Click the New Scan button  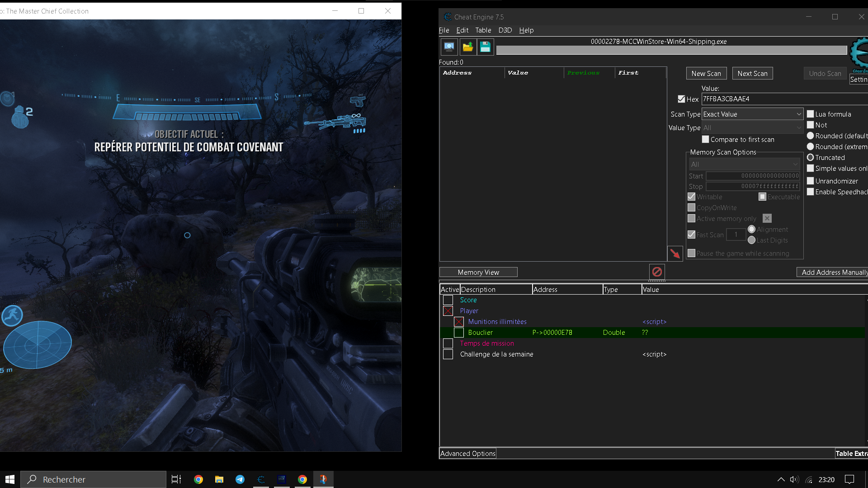click(x=706, y=74)
